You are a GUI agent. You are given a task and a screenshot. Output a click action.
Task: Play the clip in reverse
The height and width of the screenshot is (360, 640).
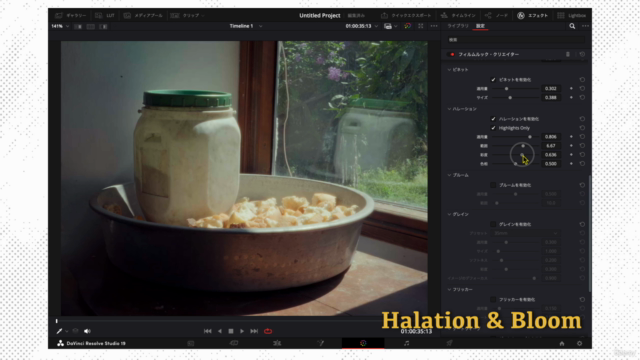pyautogui.click(x=220, y=331)
